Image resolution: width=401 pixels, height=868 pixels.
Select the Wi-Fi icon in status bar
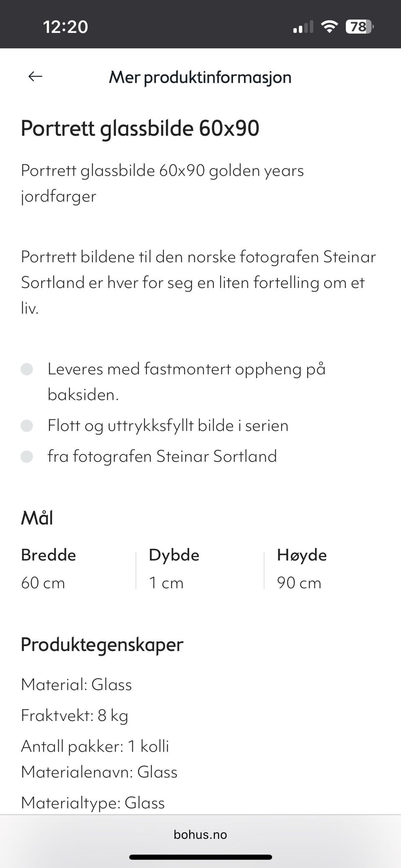click(x=330, y=26)
